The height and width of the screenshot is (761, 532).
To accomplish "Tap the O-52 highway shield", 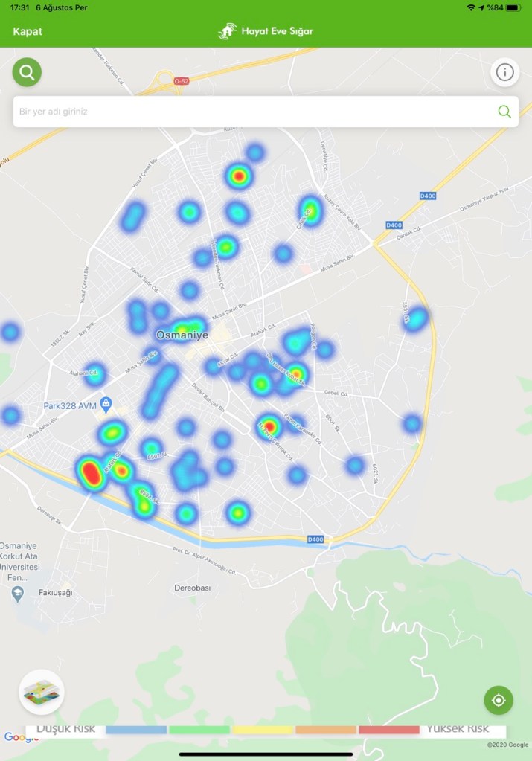I will (181, 80).
